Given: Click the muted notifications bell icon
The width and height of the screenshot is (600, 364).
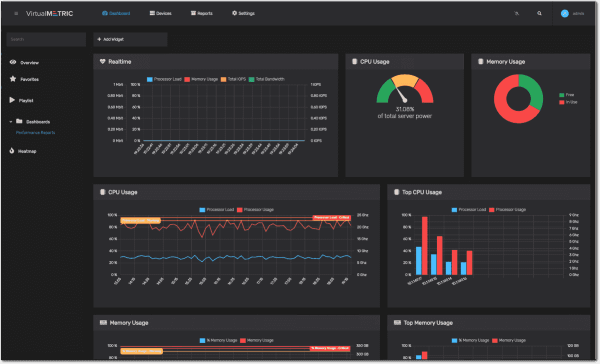Looking at the screenshot, I should click(x=516, y=13).
